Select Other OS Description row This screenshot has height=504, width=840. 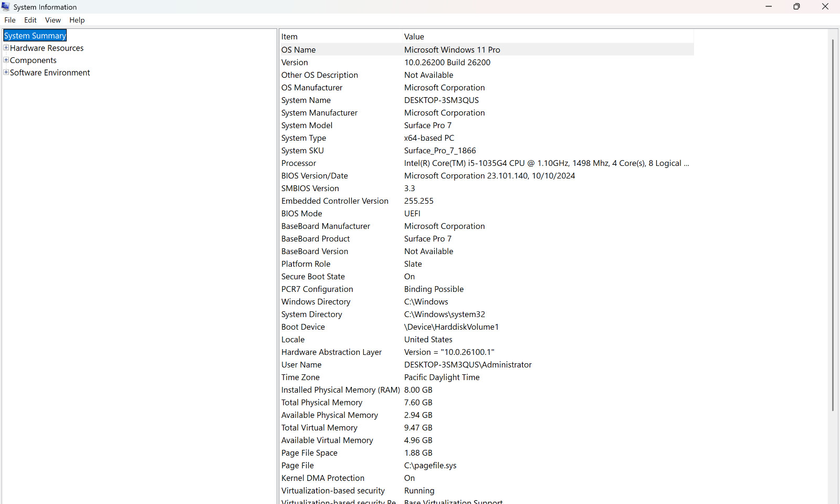(x=487, y=75)
